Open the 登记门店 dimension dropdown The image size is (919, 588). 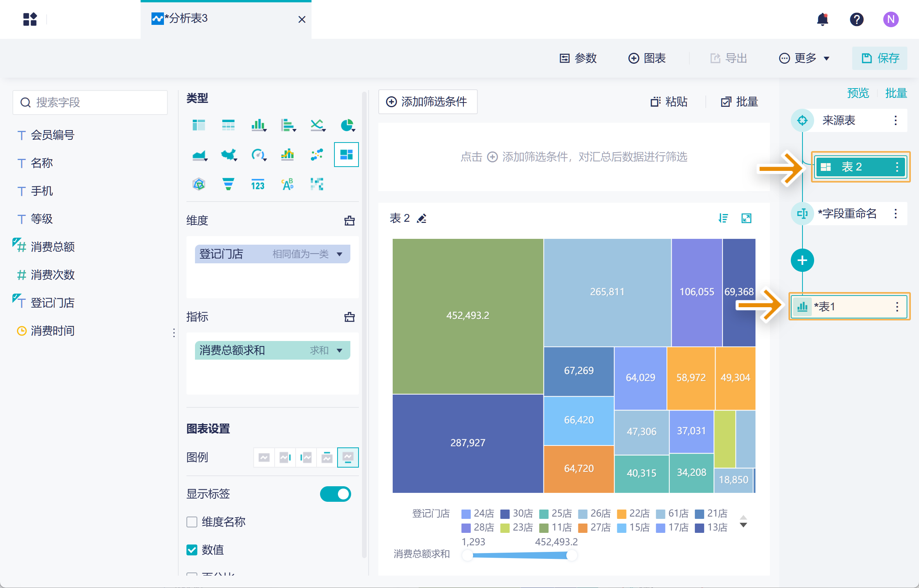[x=339, y=254]
